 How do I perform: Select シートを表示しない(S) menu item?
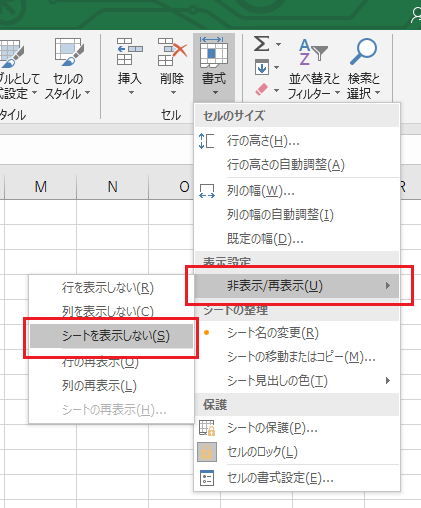click(x=111, y=336)
